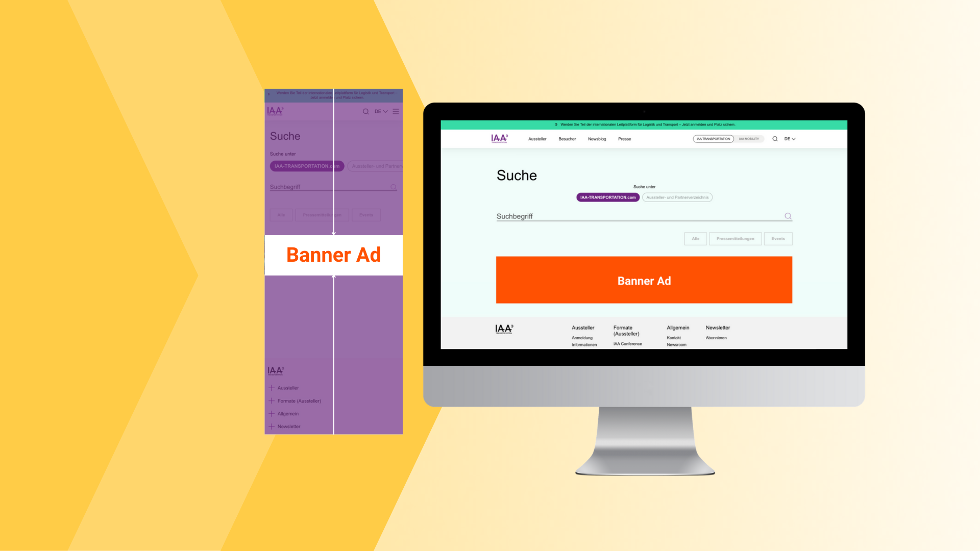980x551 pixels.
Task: Click the search icon on desktop view
Action: coord(774,139)
